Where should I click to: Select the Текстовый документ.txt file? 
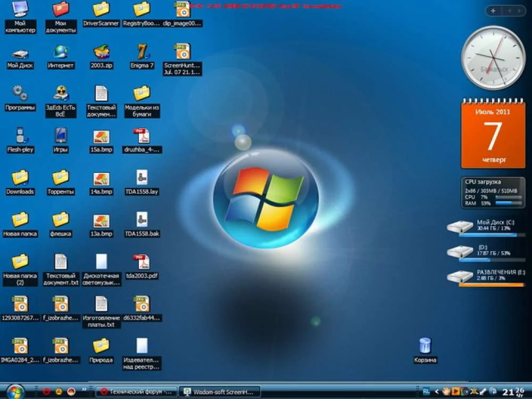[61, 270]
